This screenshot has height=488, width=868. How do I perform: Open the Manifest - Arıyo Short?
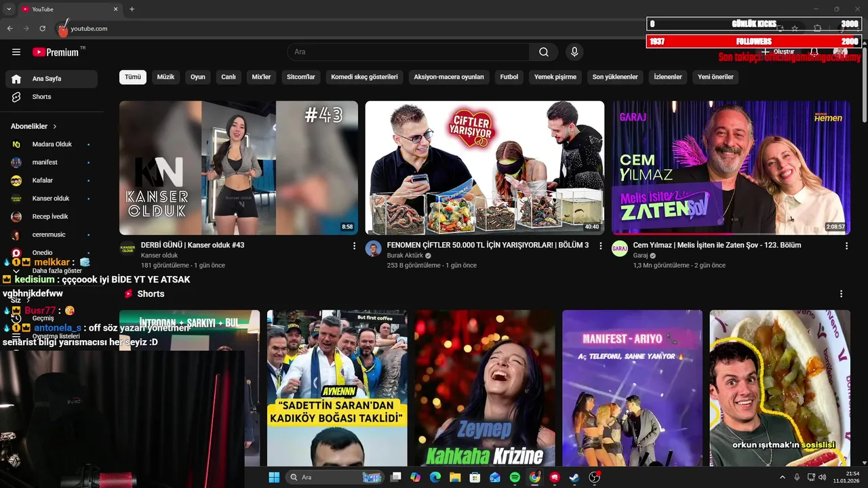point(633,388)
